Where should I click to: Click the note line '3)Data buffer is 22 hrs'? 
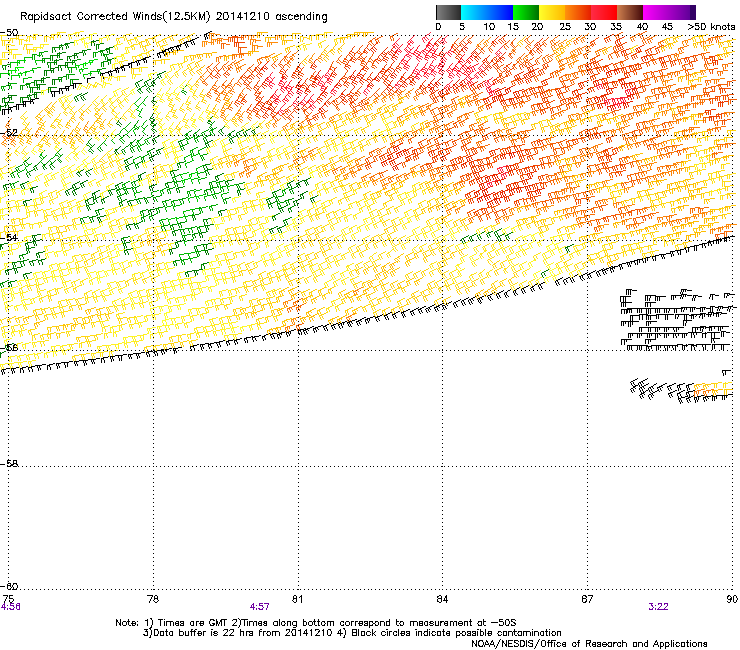[x=352, y=633]
